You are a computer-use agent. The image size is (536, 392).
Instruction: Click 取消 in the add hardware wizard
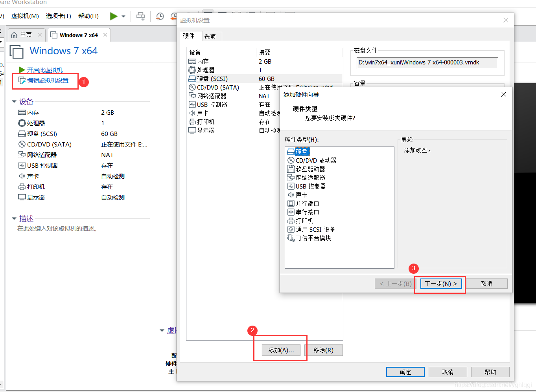pos(486,284)
